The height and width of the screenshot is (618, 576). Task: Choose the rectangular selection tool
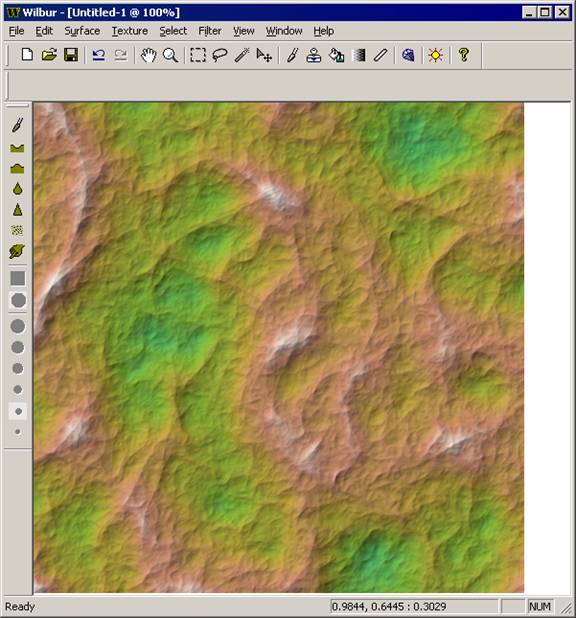pyautogui.click(x=198, y=55)
